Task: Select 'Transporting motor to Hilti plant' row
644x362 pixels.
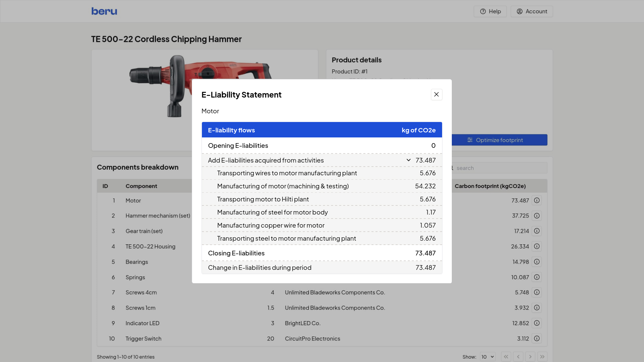Action: coord(322,199)
